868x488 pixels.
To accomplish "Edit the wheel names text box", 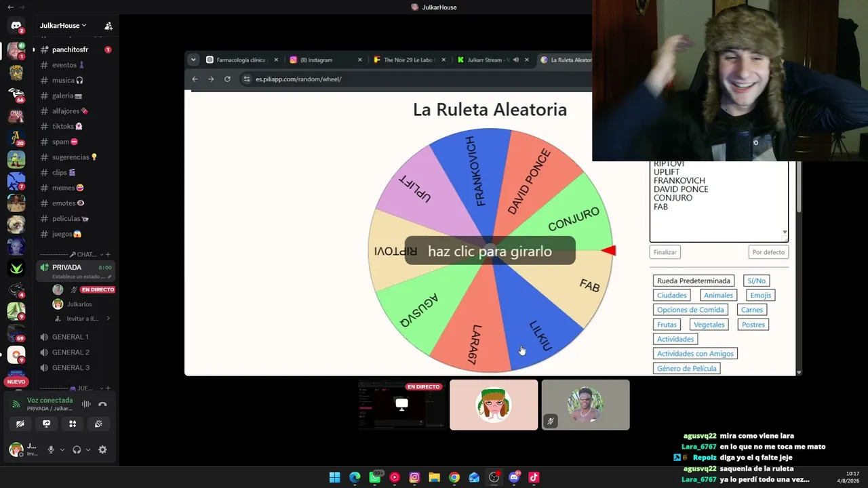I will pos(719,201).
